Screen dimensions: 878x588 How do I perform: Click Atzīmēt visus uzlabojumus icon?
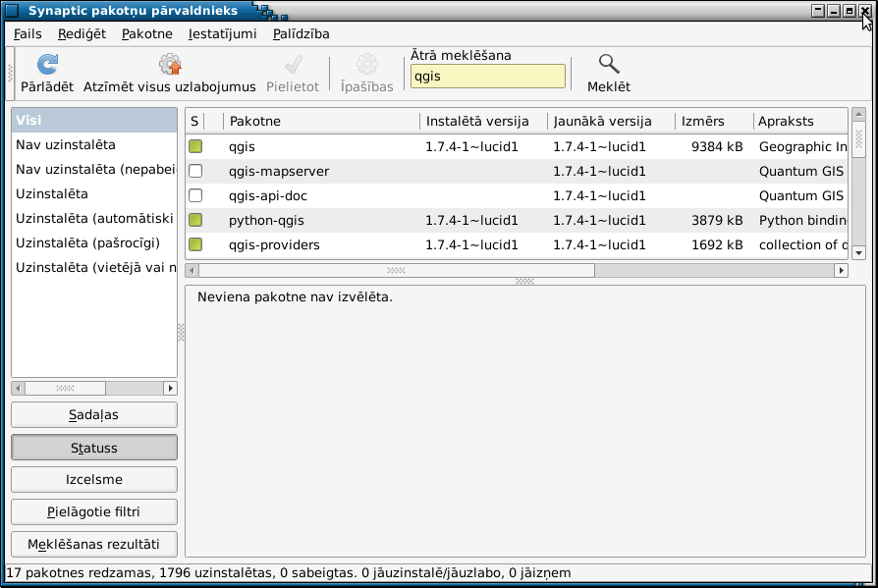[170, 65]
